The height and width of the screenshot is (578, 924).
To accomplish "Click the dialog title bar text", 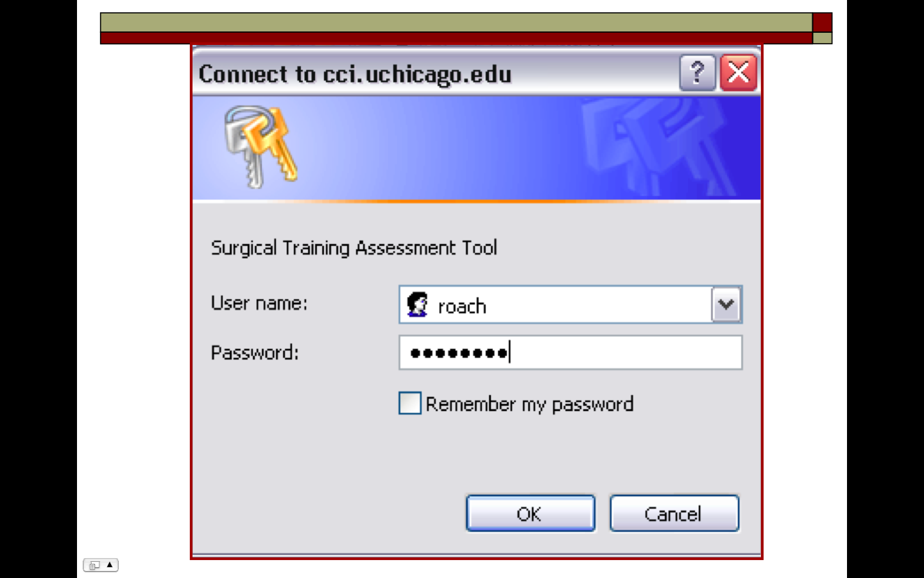I will pos(355,74).
